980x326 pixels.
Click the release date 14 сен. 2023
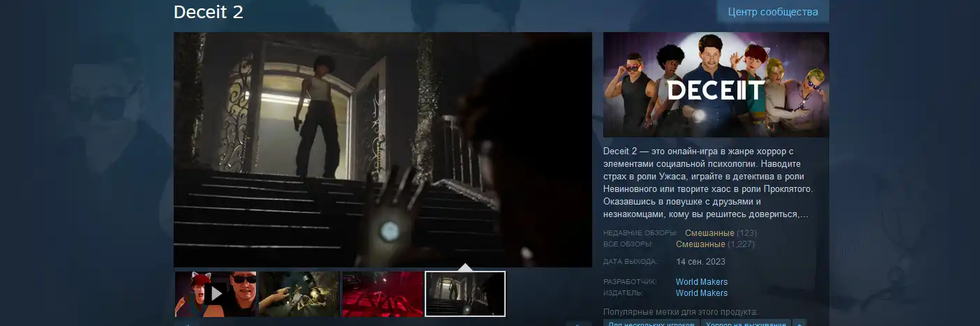pyautogui.click(x=701, y=262)
